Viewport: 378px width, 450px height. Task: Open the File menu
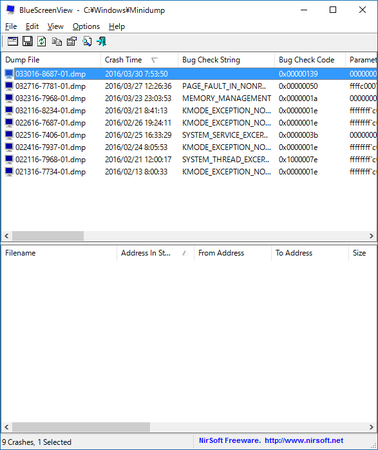point(11,26)
